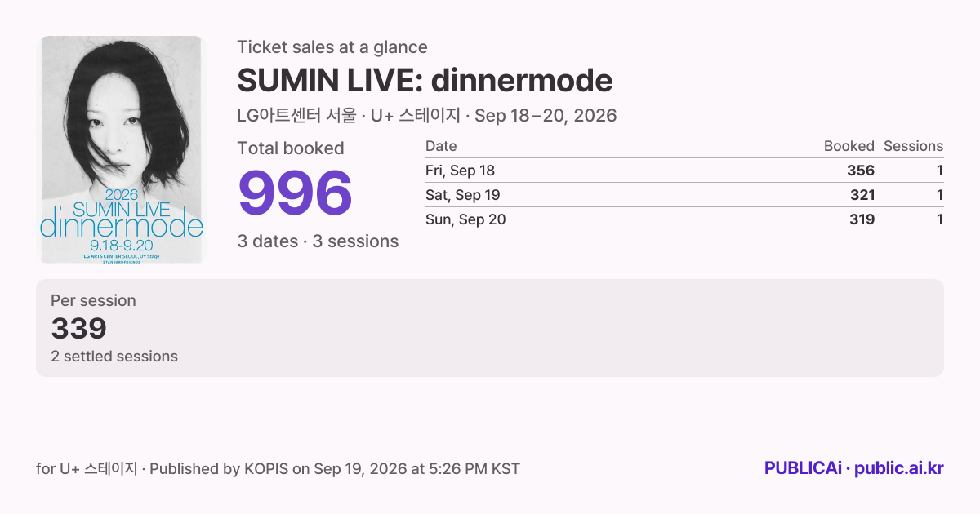Click the Booked column header
The image size is (980, 514).
click(x=849, y=146)
